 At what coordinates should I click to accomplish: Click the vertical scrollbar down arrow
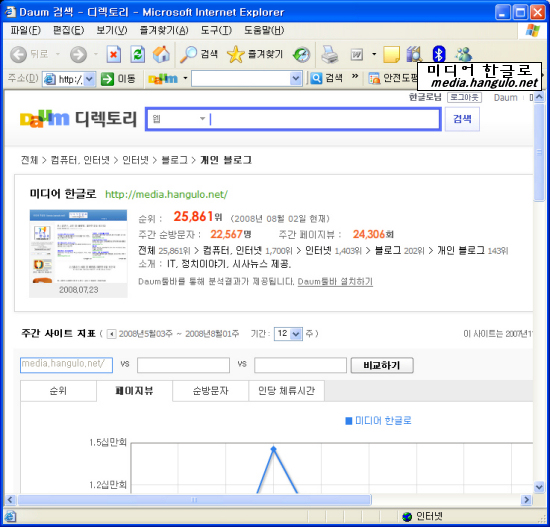click(x=539, y=487)
